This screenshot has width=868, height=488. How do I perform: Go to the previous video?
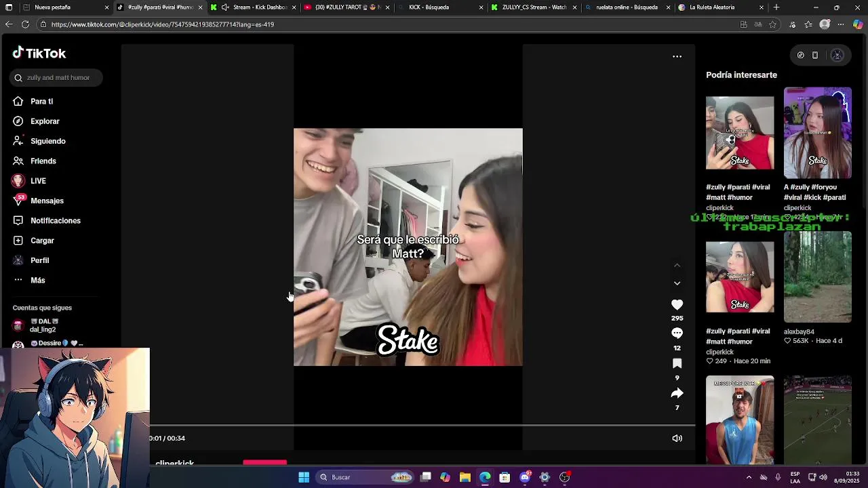[x=677, y=266]
